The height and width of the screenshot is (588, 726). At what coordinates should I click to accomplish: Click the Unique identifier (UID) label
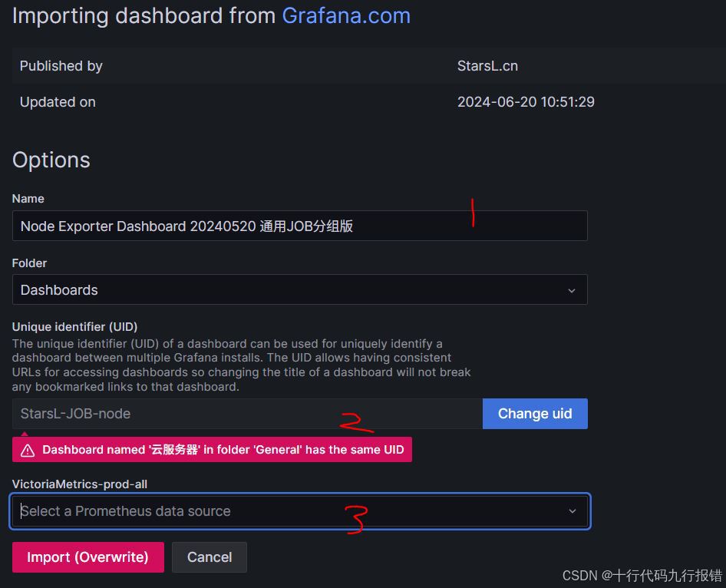point(74,327)
